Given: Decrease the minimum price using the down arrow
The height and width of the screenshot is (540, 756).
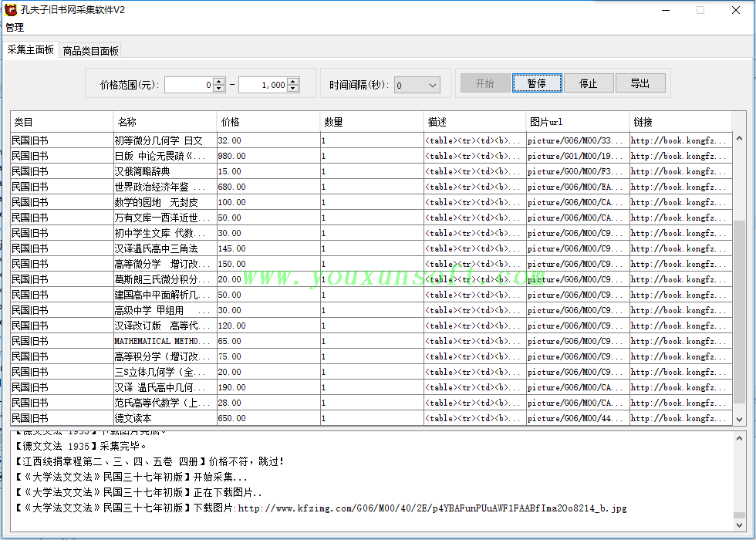Looking at the screenshot, I should [x=219, y=89].
